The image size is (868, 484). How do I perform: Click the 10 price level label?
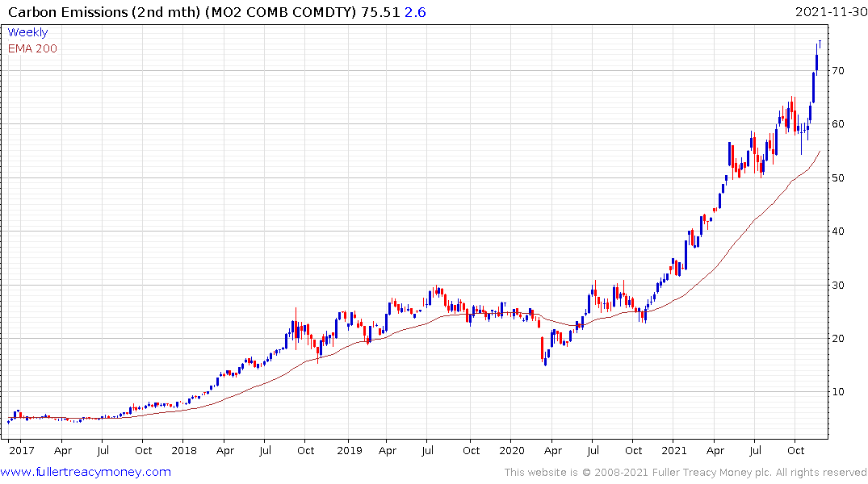837,392
